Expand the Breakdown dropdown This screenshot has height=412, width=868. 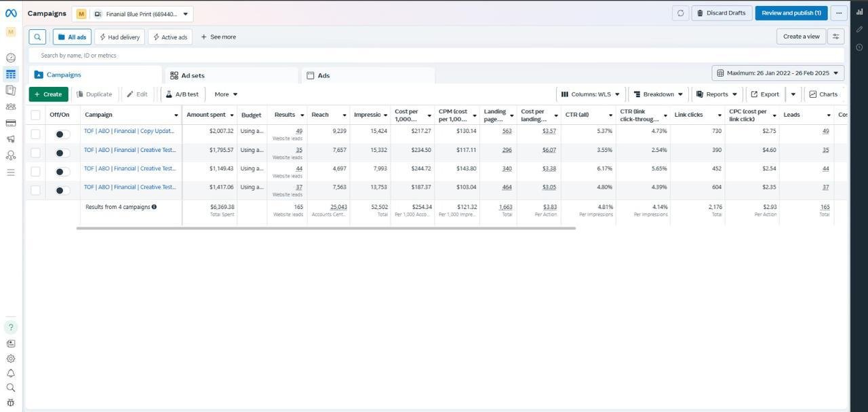[658, 94]
